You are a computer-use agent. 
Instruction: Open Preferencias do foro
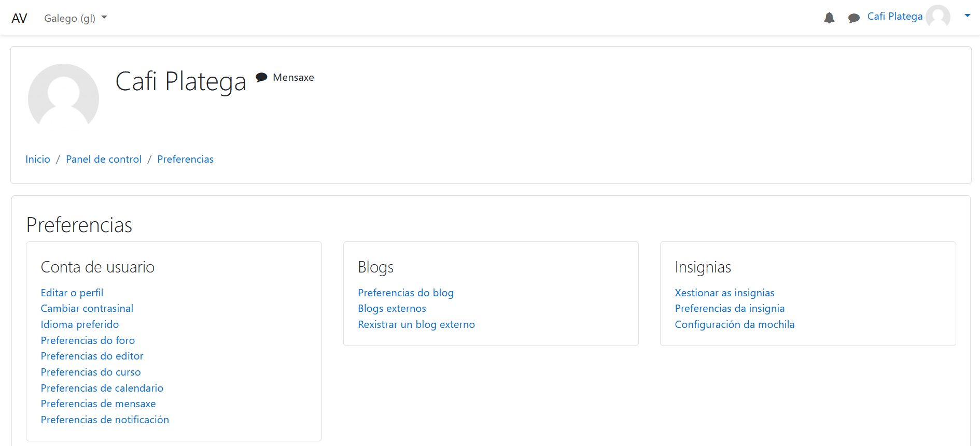click(x=88, y=340)
